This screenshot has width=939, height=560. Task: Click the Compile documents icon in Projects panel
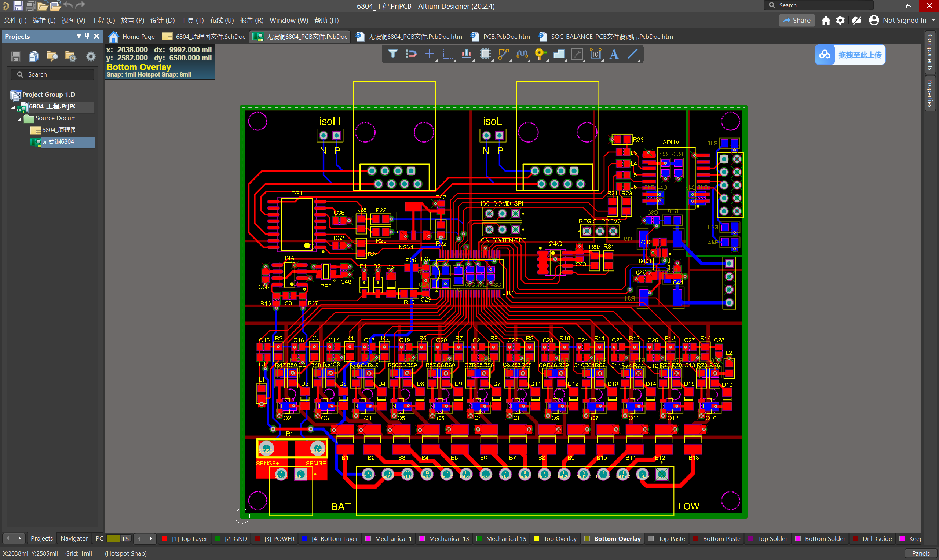[x=34, y=56]
